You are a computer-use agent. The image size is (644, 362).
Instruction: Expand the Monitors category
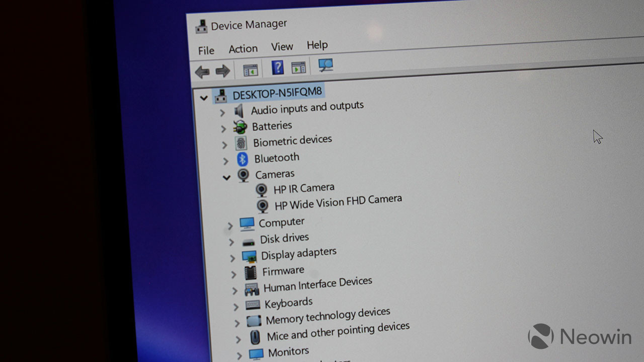[239, 355]
